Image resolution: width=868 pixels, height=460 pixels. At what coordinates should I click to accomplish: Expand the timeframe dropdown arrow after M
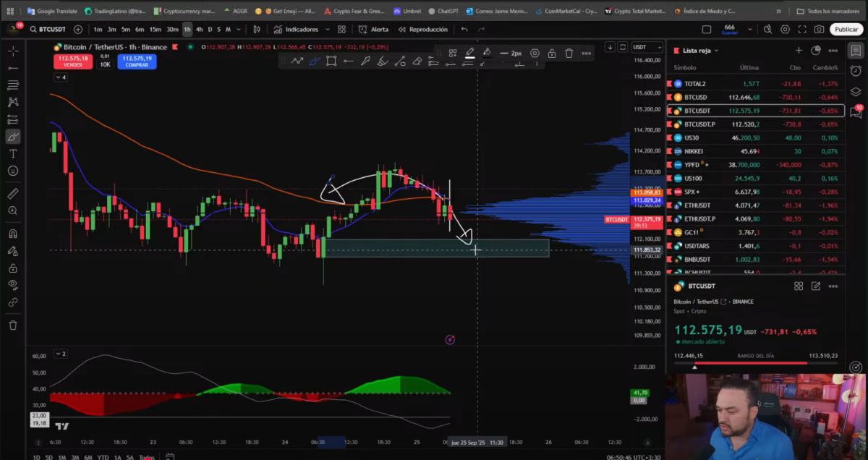[239, 30]
